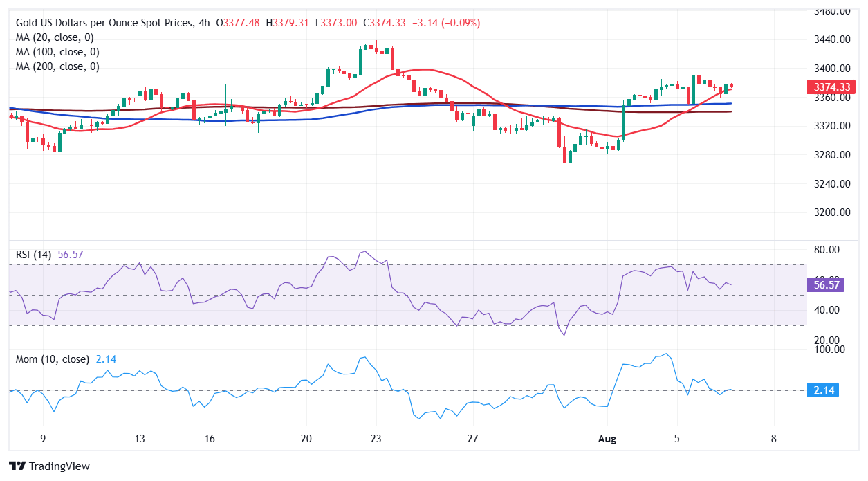868x481 pixels.
Task: Click the 80.00 level on RSI scale
Action: click(x=829, y=250)
